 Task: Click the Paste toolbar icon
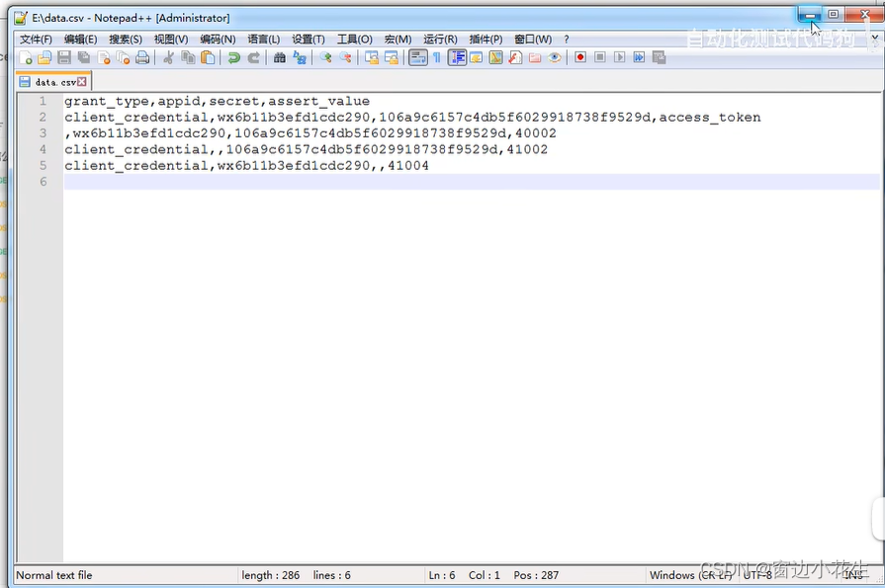pyautogui.click(x=208, y=57)
